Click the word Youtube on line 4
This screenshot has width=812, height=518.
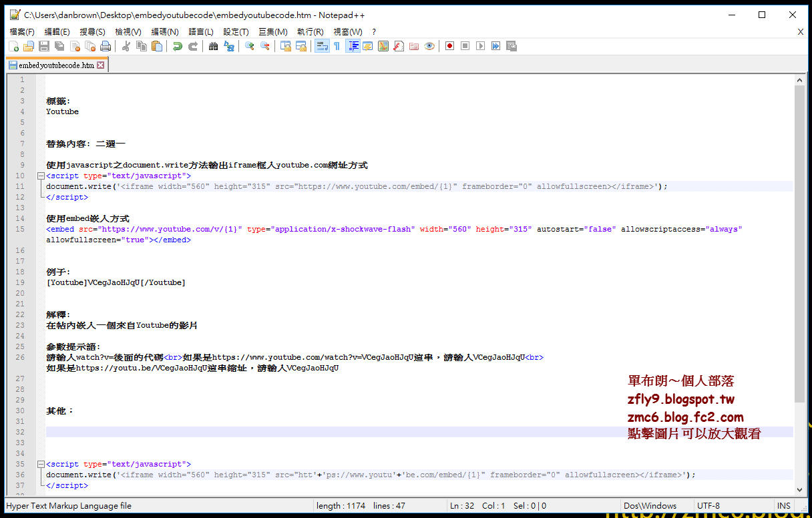[x=63, y=111]
